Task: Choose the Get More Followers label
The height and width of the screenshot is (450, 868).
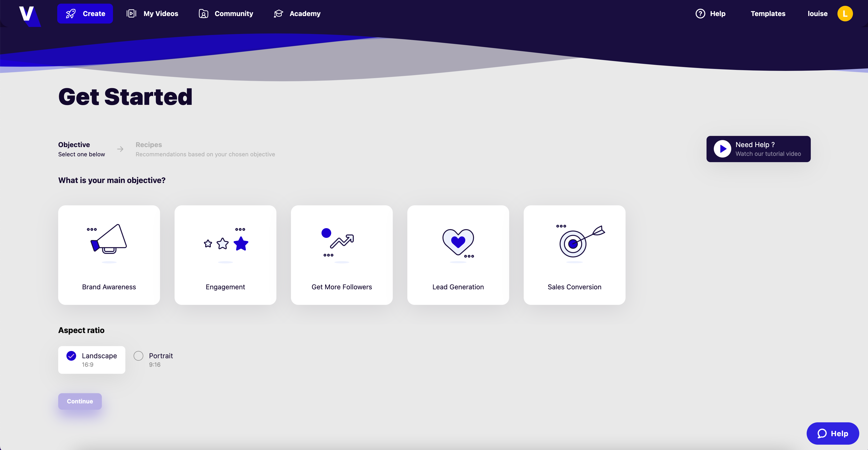Action: 342,287
